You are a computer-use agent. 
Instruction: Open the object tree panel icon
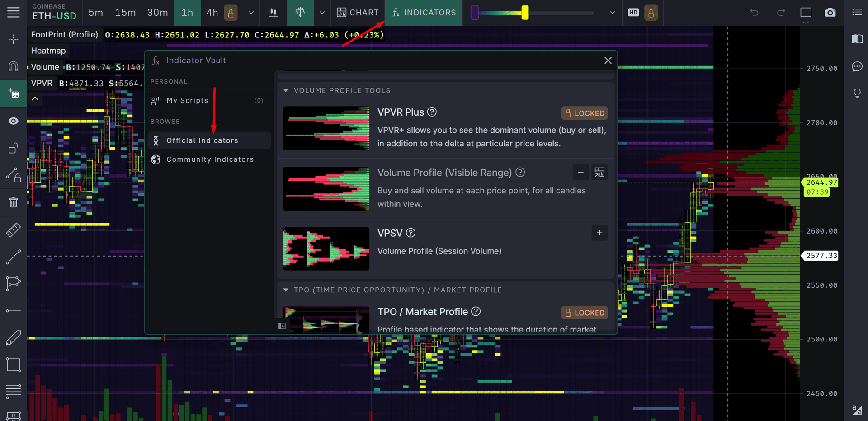pos(14,94)
